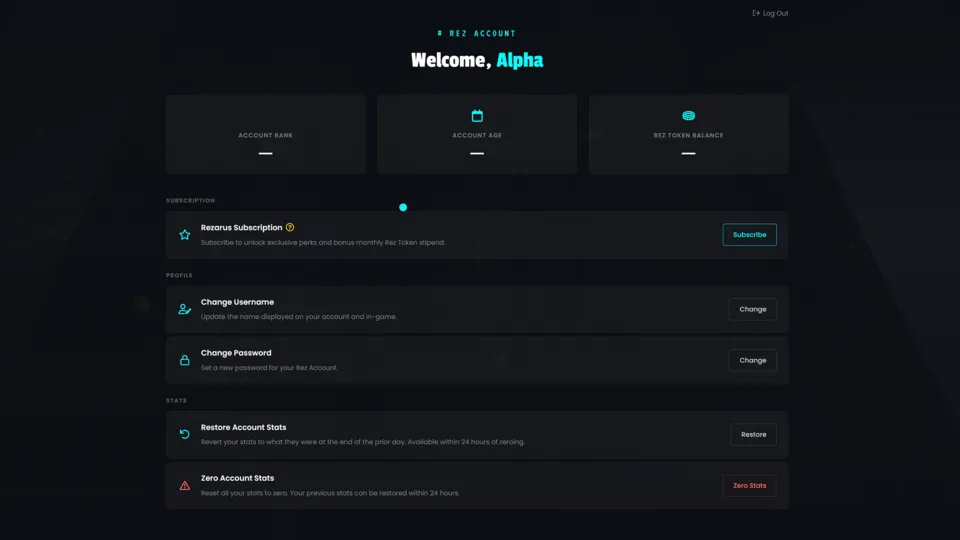960x540 pixels.
Task: Click the Restore button
Action: [753, 434]
